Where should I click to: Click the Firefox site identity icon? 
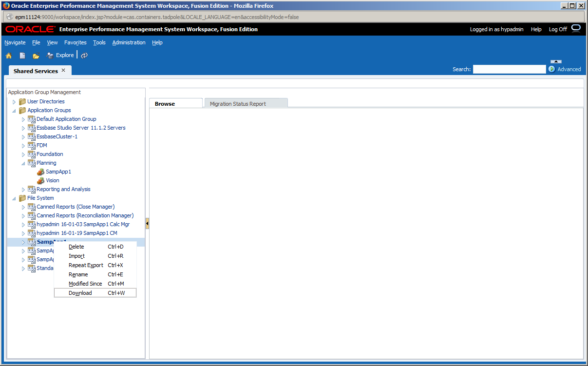[9, 17]
